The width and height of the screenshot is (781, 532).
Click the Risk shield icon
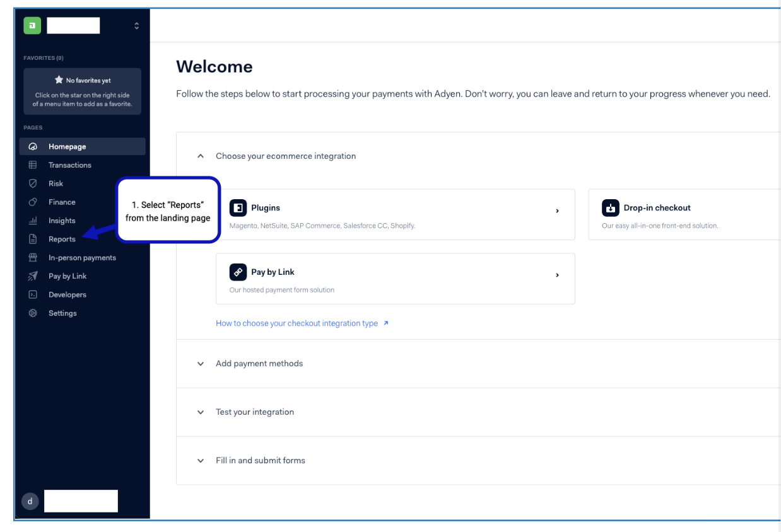click(x=33, y=183)
